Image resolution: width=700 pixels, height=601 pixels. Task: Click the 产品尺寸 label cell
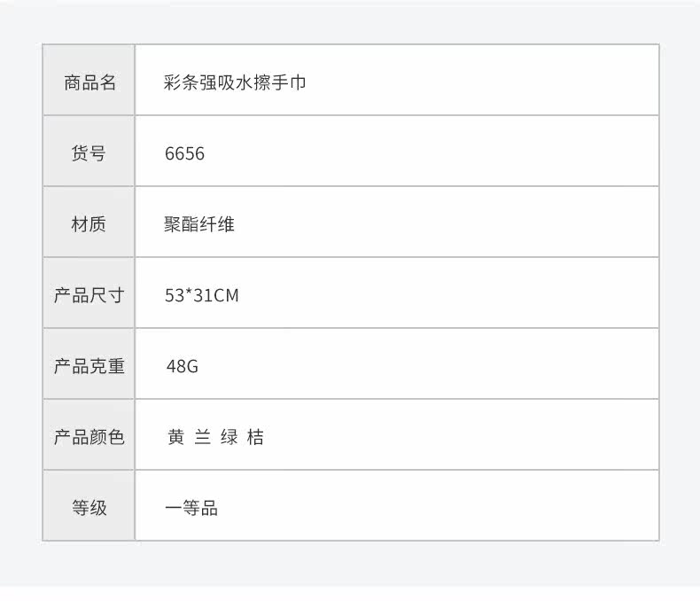pos(89,293)
